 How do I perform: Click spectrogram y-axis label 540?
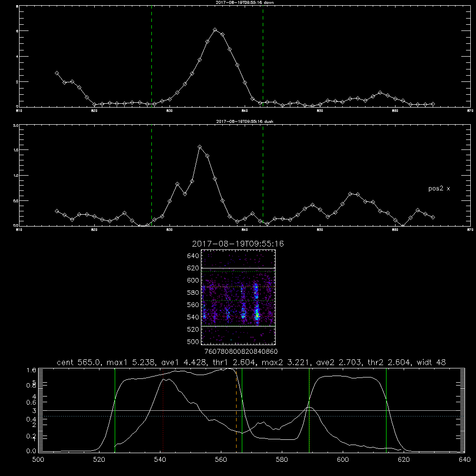coord(193,317)
